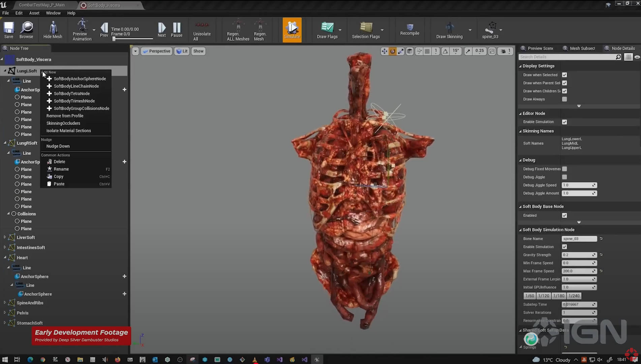The width and height of the screenshot is (641, 364).
Task: Toggle the Simulate button
Action: [292, 30]
